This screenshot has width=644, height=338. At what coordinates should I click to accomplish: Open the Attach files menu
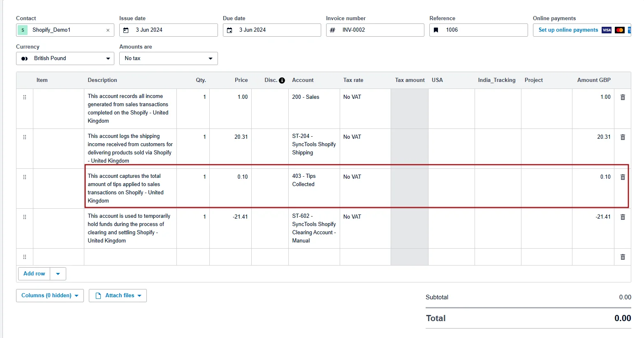(x=118, y=296)
